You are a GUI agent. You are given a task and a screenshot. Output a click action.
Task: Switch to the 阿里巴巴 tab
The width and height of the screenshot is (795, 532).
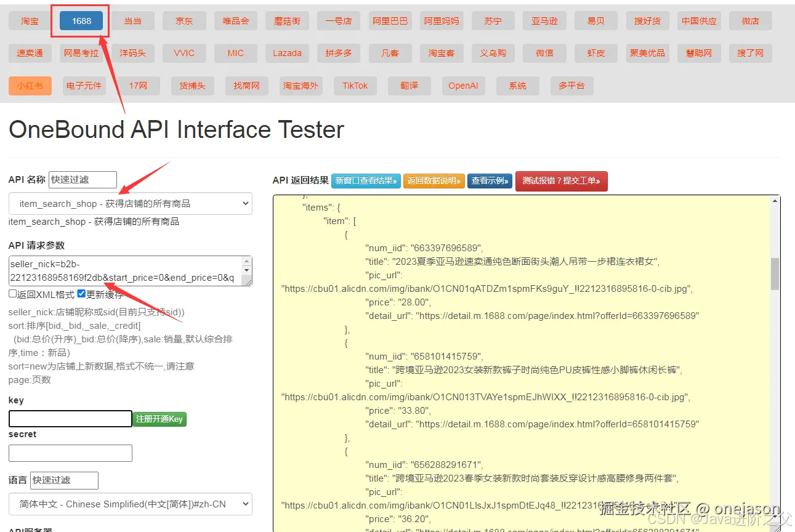pos(390,21)
